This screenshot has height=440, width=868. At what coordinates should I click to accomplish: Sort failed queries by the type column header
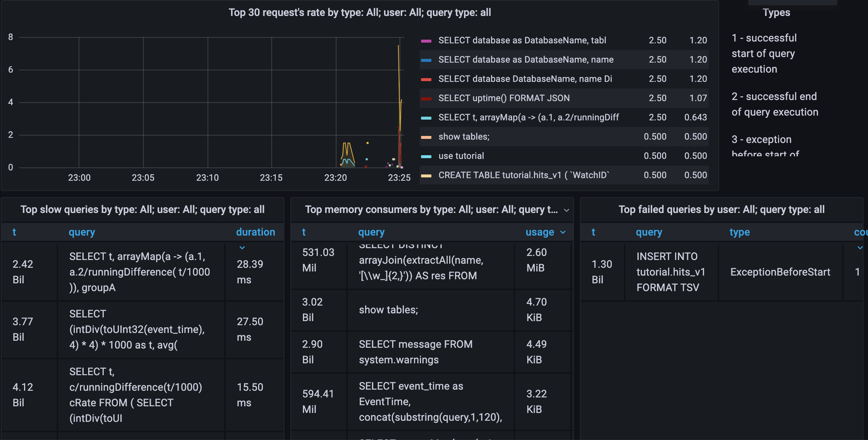coord(739,232)
